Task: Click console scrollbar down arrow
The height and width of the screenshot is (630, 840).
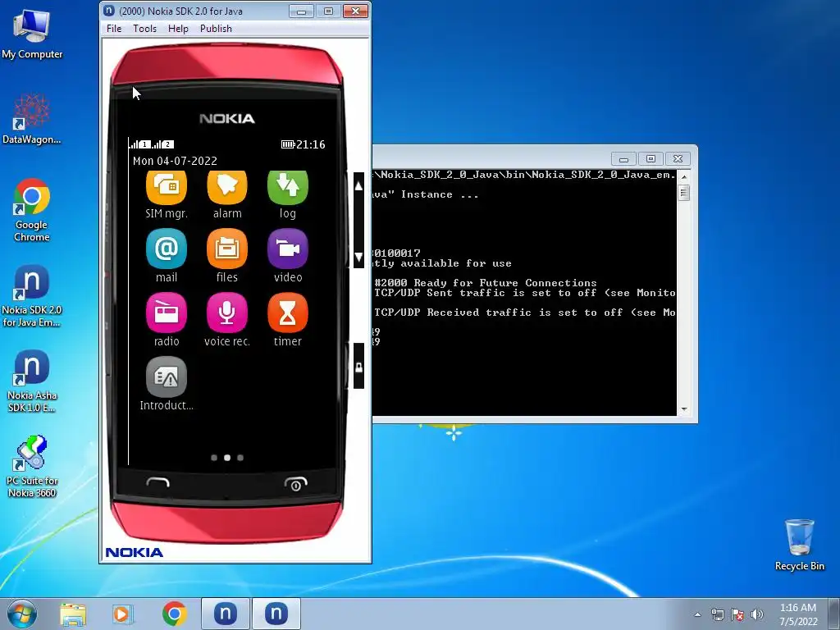Action: coord(684,409)
